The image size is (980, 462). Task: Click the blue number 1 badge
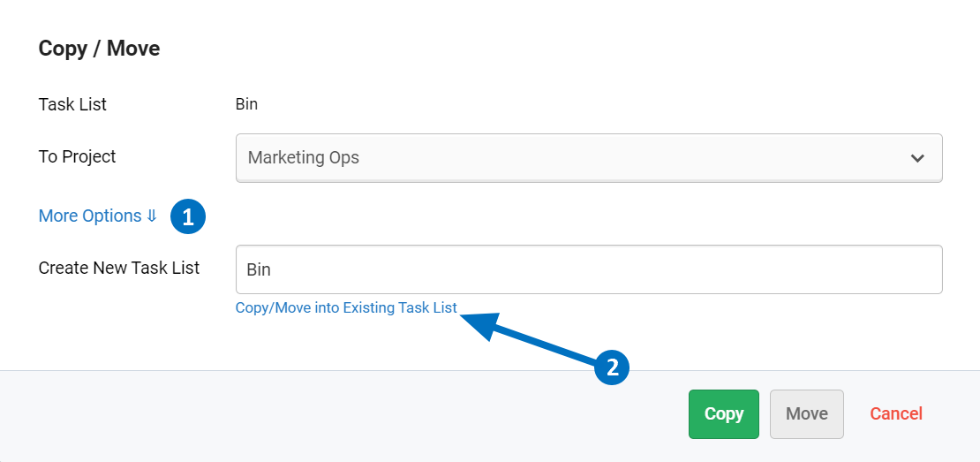188,216
